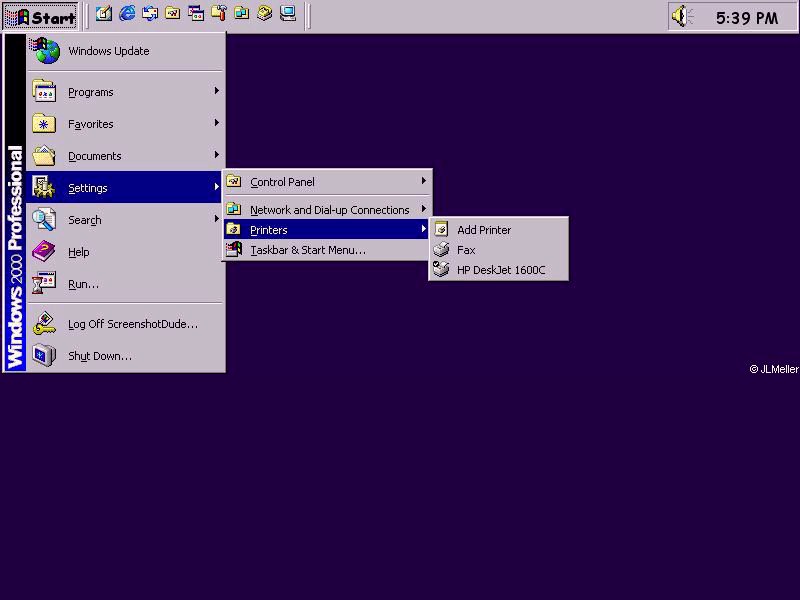The width and height of the screenshot is (800, 600).
Task: Click the Add Printer icon
Action: pyautogui.click(x=441, y=229)
